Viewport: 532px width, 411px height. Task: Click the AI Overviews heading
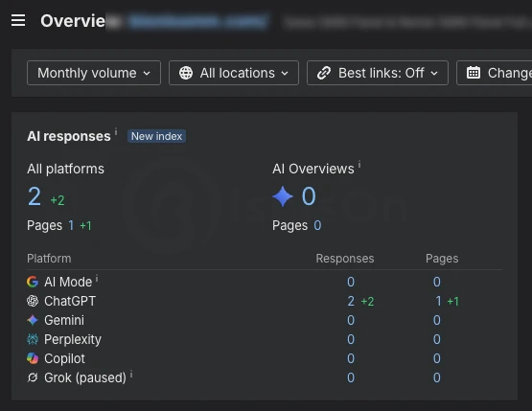[313, 169]
